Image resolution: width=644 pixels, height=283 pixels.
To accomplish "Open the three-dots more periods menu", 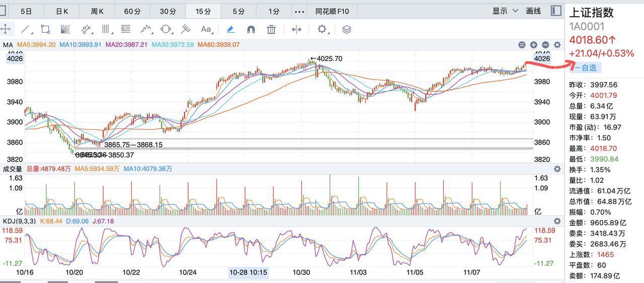I will pos(299,11).
